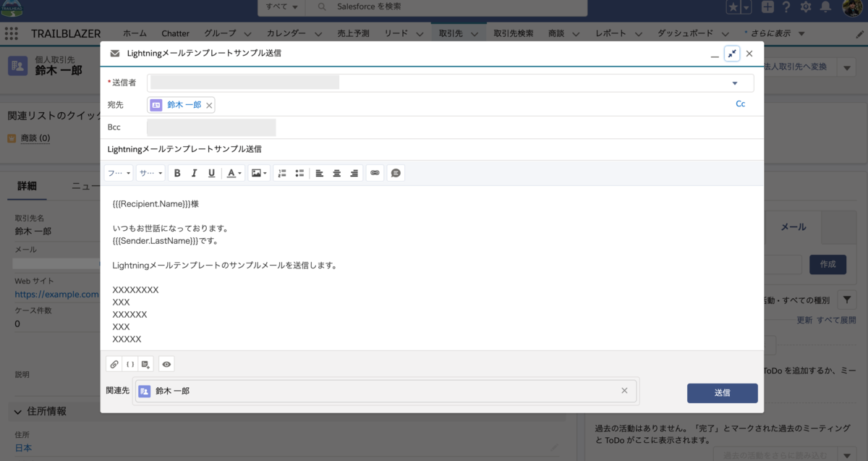Viewport: 868px width, 461px height.
Task: Open the email template insert menu
Action: (x=146, y=364)
